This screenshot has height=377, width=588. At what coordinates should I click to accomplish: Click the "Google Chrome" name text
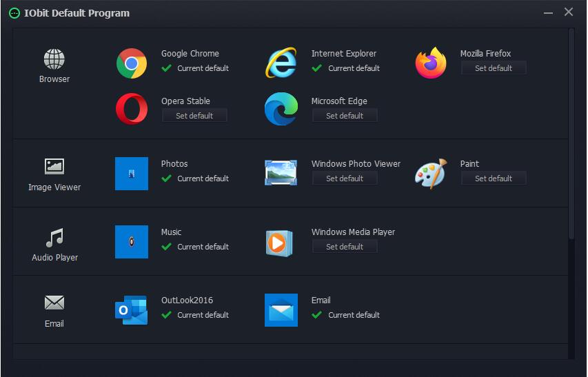click(190, 54)
